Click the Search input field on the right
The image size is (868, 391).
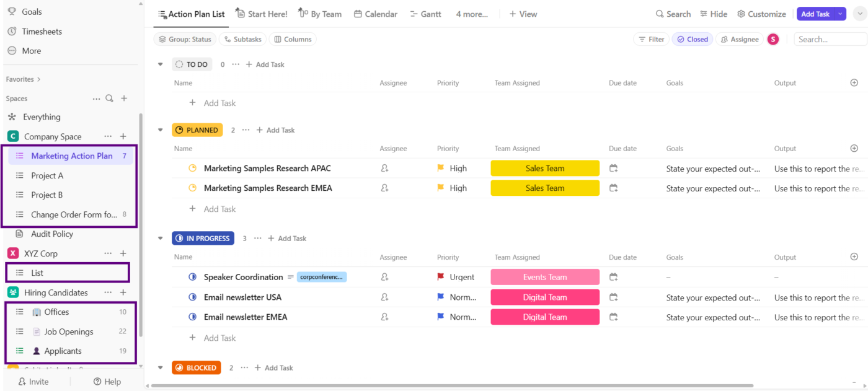(x=830, y=38)
